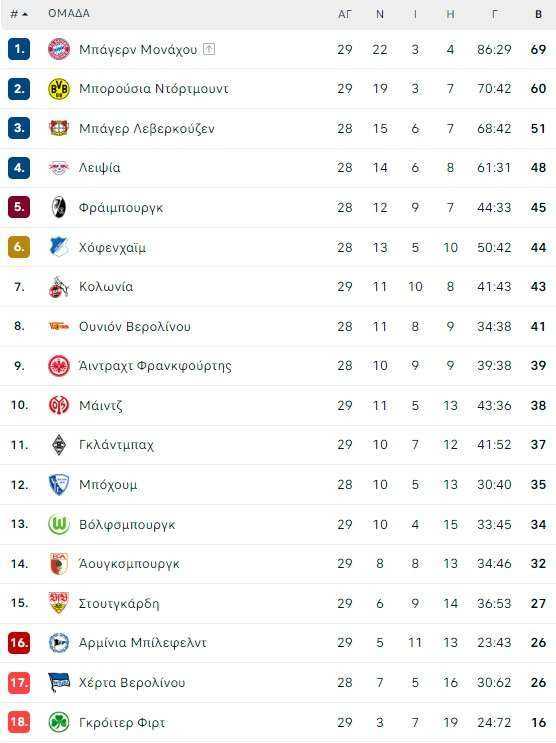The width and height of the screenshot is (556, 743).
Task: Open the Ουνιόν Βερολίνου team page
Action: (135, 326)
